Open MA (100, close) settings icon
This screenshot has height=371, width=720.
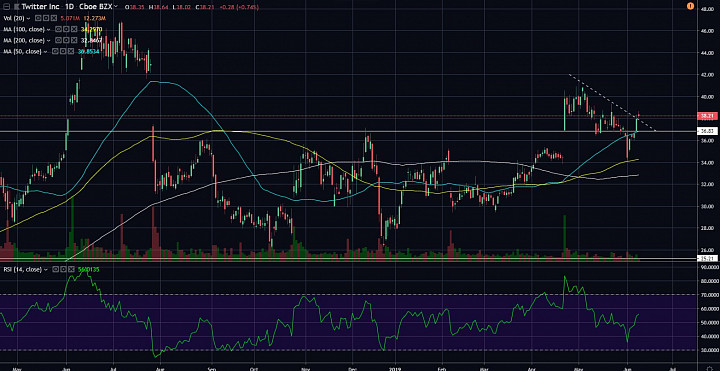(66, 29)
